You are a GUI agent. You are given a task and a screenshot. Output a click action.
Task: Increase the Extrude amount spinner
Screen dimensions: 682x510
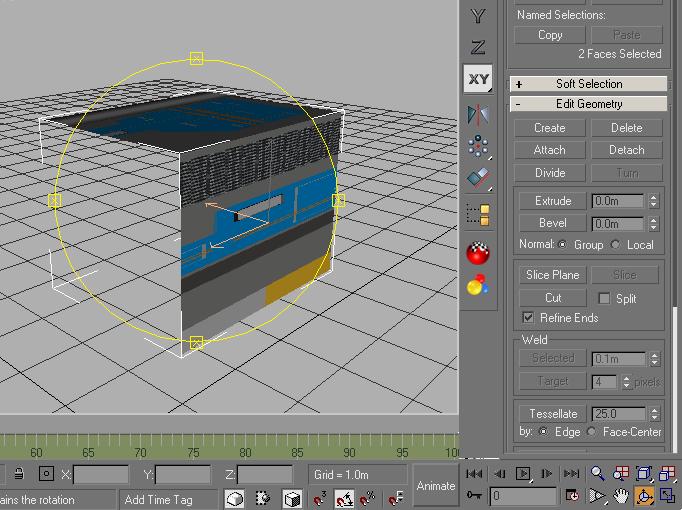[654, 197]
